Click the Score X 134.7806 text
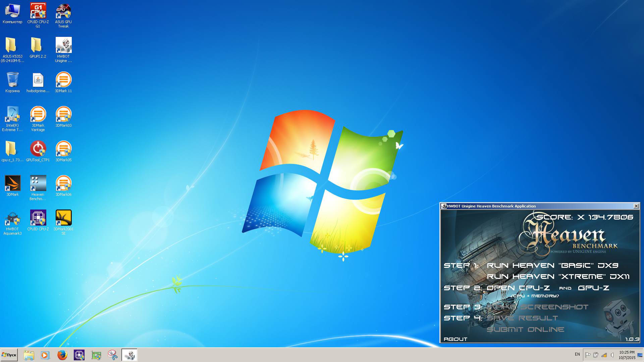This screenshot has width=644, height=362. (x=585, y=217)
